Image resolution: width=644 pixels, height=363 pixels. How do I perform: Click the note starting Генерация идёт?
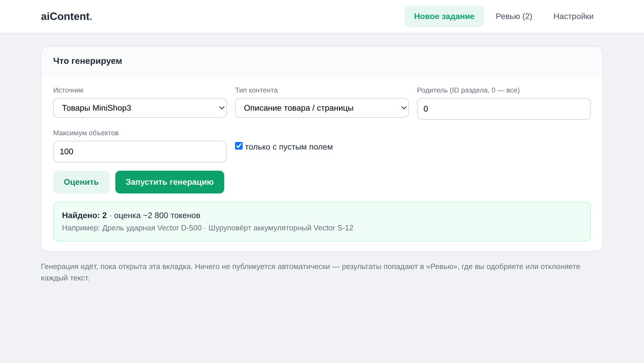[x=310, y=272]
